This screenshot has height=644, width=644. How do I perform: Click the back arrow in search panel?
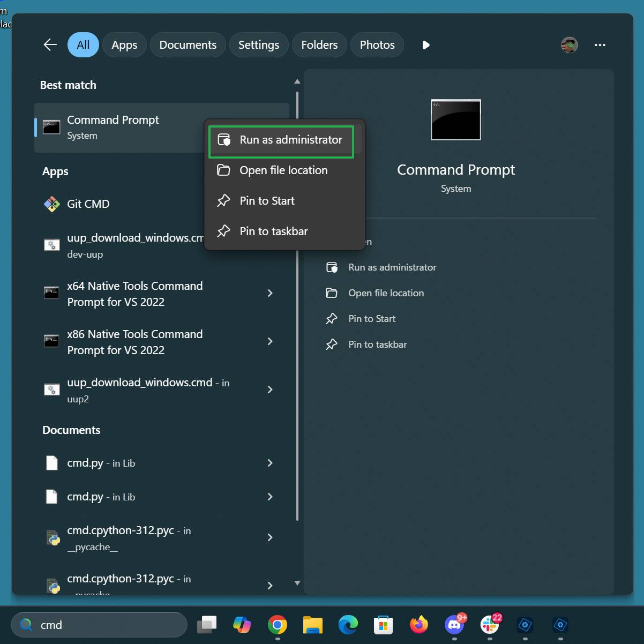(50, 45)
